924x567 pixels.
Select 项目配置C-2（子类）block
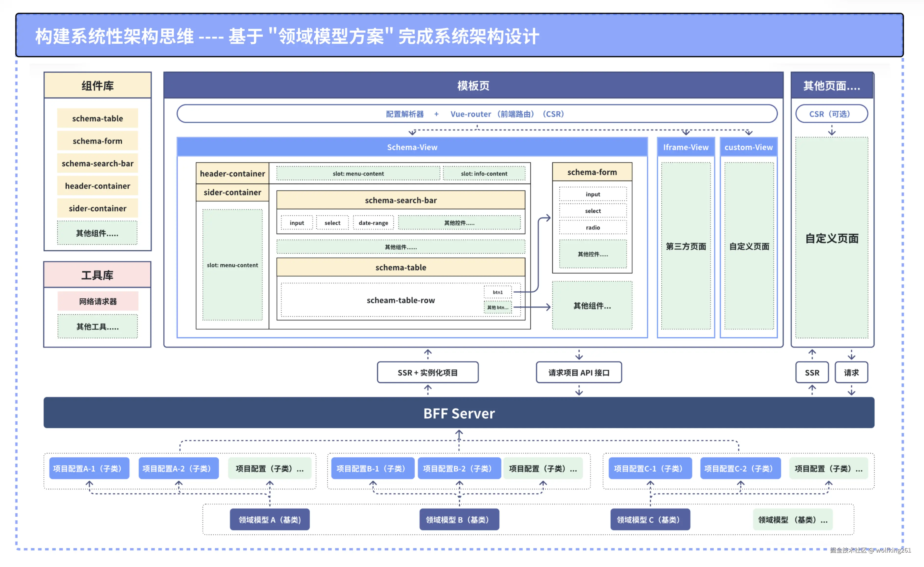[740, 468]
